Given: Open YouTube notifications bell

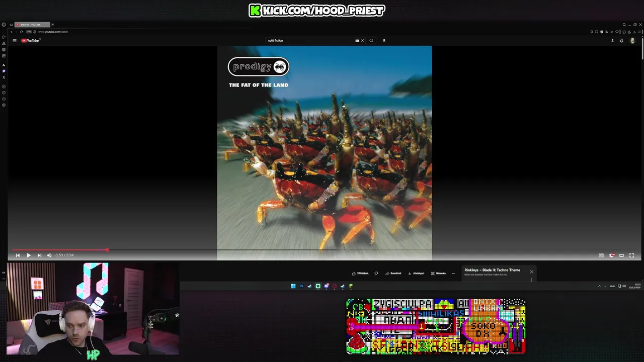Looking at the screenshot, I should point(622,41).
